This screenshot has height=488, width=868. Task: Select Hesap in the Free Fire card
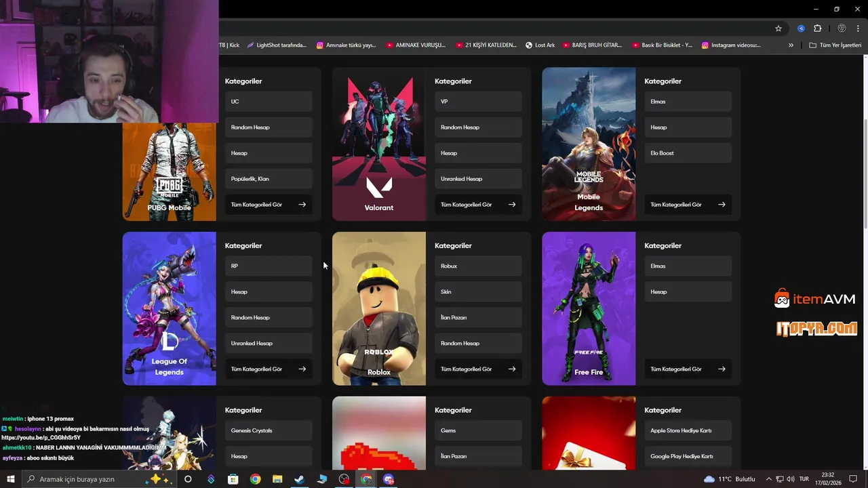pyautogui.click(x=688, y=292)
